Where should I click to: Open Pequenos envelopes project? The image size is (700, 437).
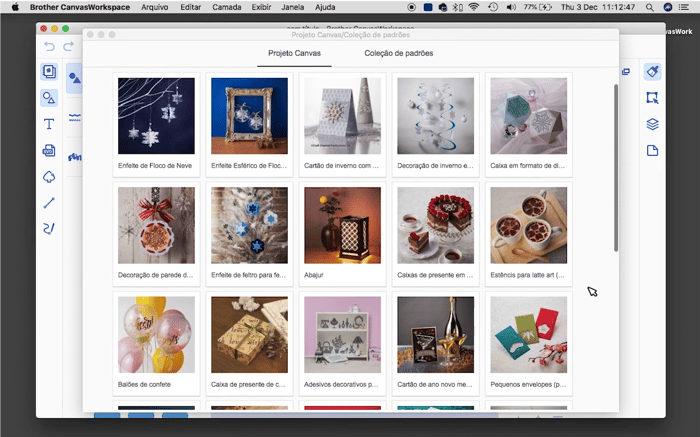529,344
